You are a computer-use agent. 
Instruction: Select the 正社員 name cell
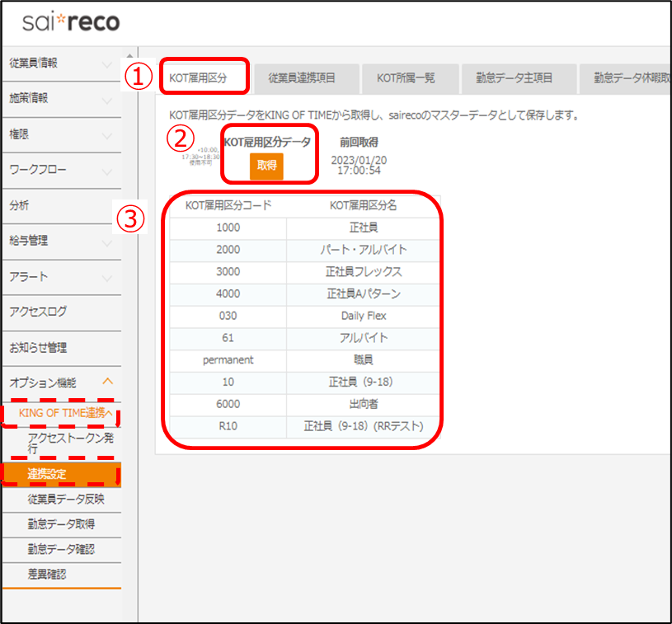[x=364, y=228]
